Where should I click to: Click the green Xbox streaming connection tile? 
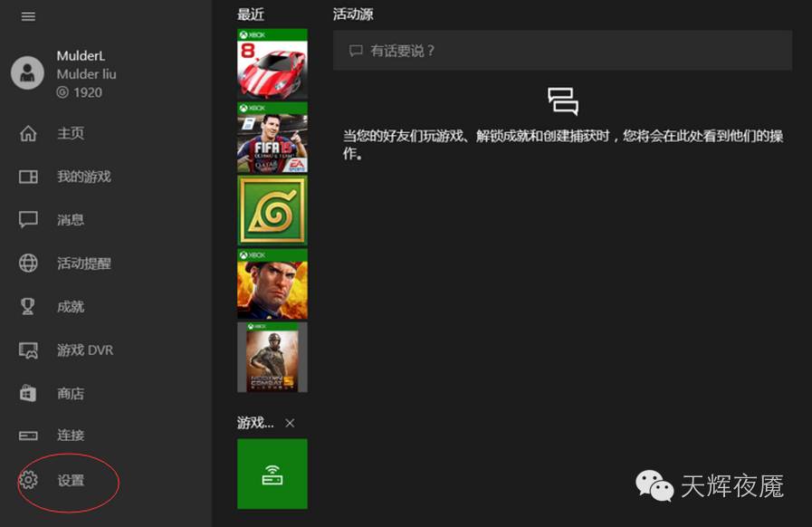[x=272, y=474]
